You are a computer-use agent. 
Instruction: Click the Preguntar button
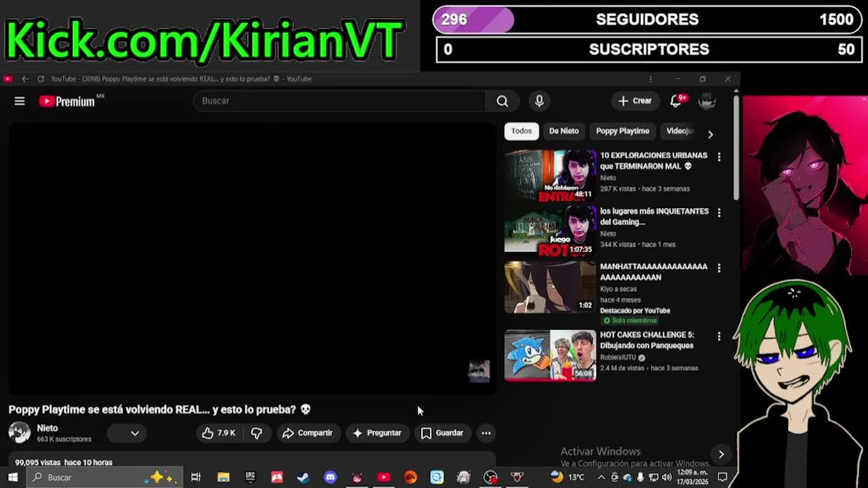tap(377, 433)
